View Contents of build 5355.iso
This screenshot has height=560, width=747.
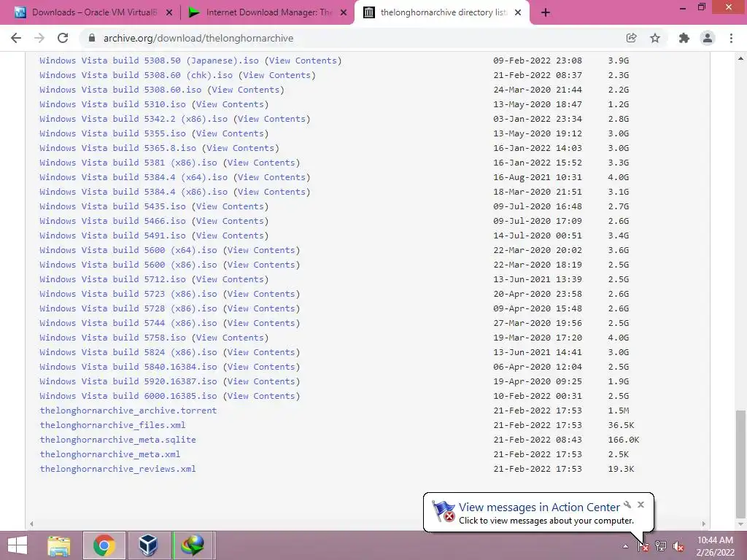coord(230,133)
